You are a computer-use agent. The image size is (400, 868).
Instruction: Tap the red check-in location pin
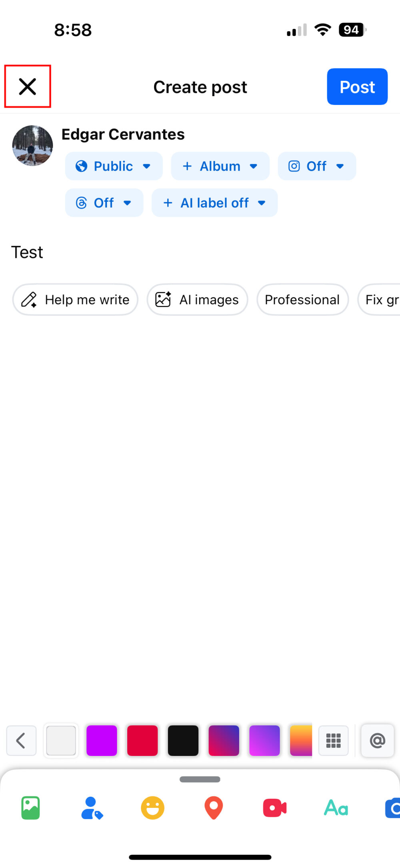[x=214, y=808]
